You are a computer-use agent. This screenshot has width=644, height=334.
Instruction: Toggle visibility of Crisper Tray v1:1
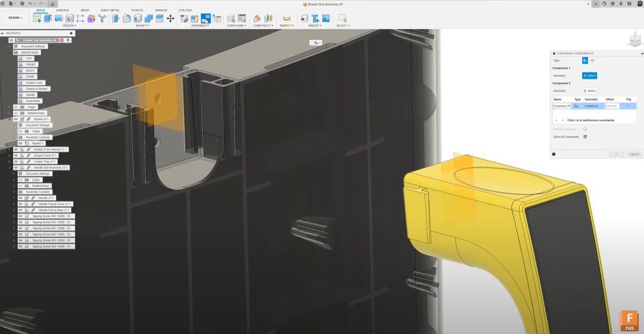(16, 162)
